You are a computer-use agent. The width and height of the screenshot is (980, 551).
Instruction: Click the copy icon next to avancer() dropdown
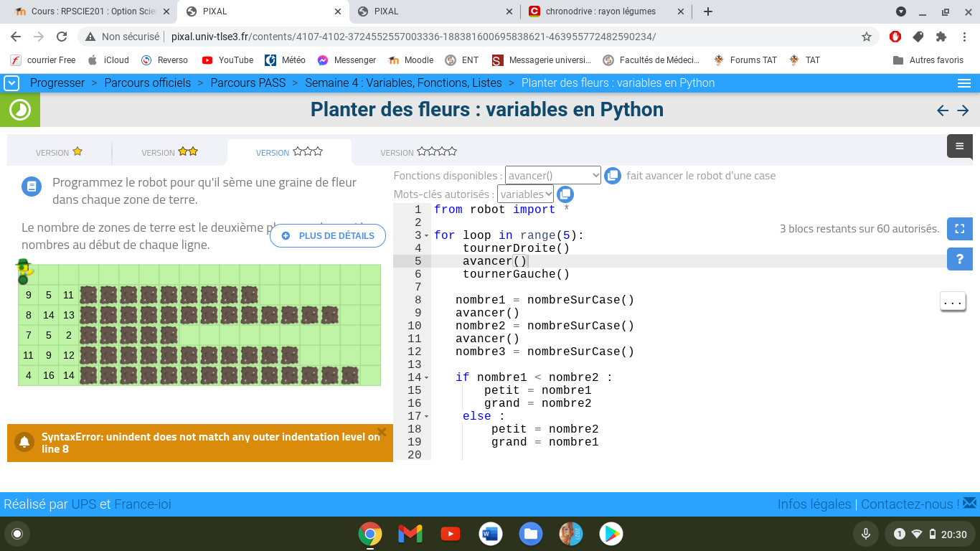click(612, 176)
